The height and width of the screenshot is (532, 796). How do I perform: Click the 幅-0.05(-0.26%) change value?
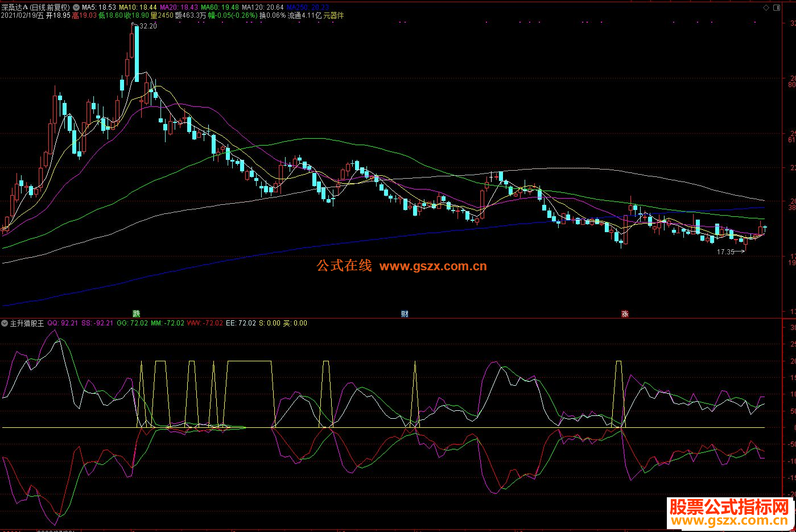[x=233, y=16]
